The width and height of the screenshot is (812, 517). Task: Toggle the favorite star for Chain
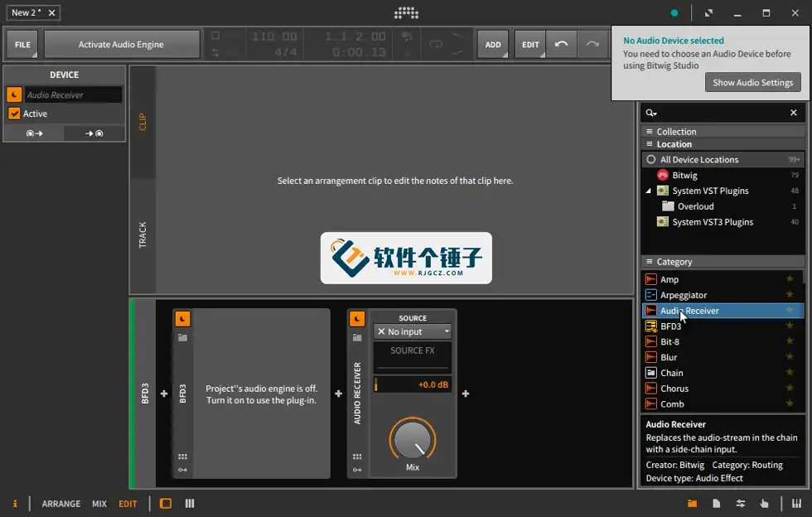point(790,372)
